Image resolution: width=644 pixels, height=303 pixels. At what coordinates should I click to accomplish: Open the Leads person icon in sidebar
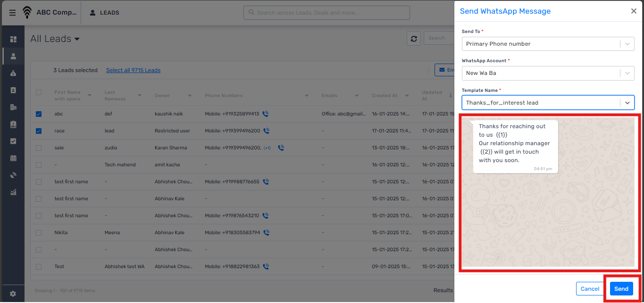pyautogui.click(x=13, y=56)
